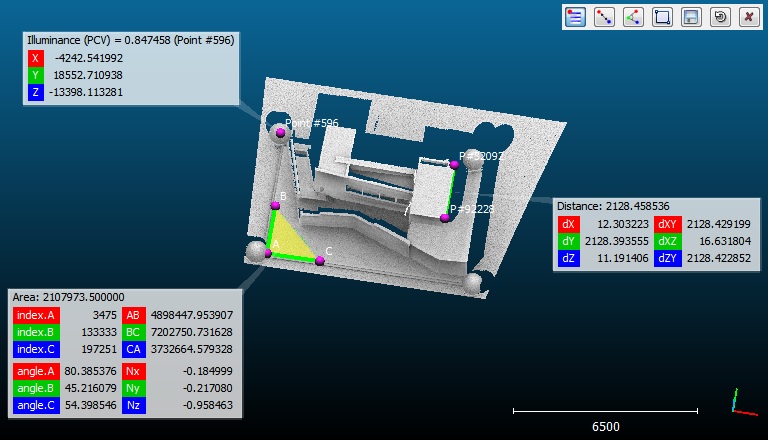Click the angle.A value 80.385376
The height and width of the screenshot is (440, 768).
(90, 371)
